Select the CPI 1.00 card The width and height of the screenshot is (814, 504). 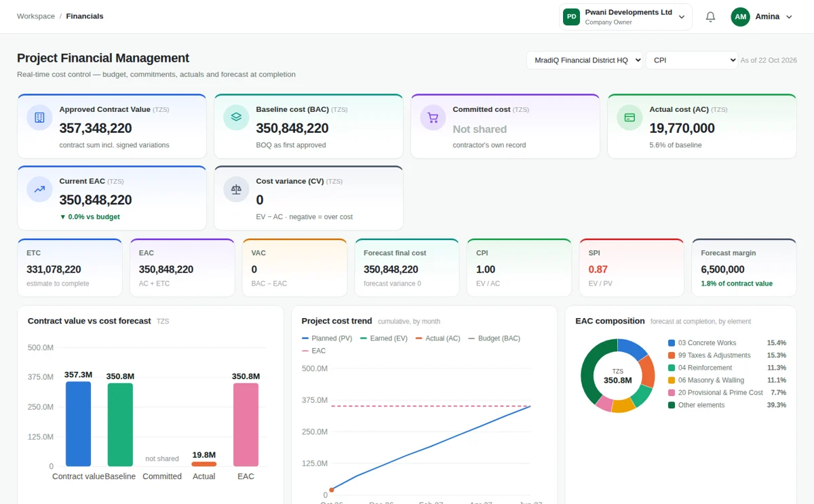tap(519, 268)
